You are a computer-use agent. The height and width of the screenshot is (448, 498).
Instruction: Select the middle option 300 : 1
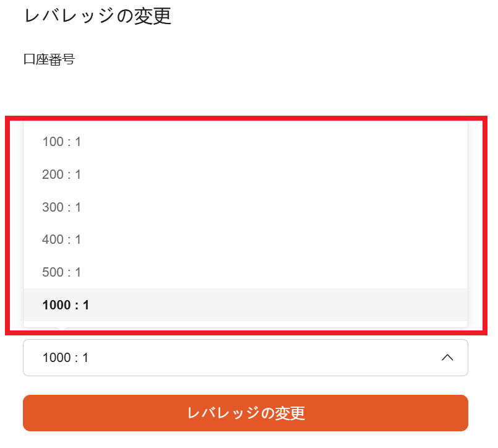[62, 207]
